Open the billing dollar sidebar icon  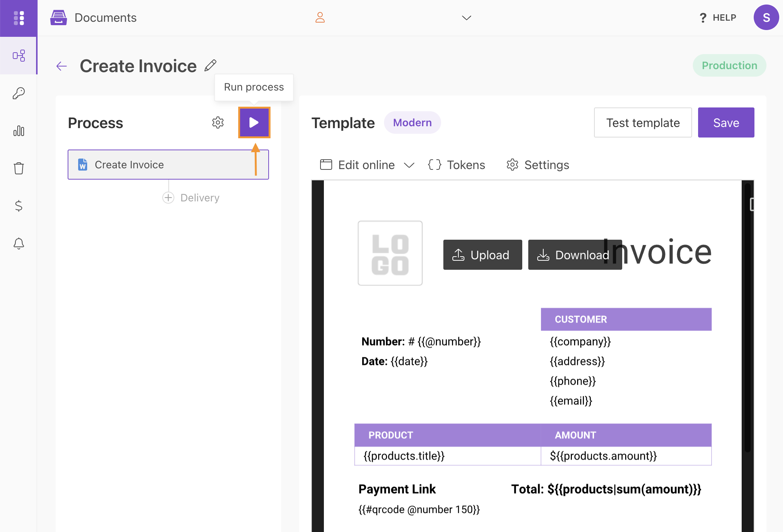tap(19, 206)
